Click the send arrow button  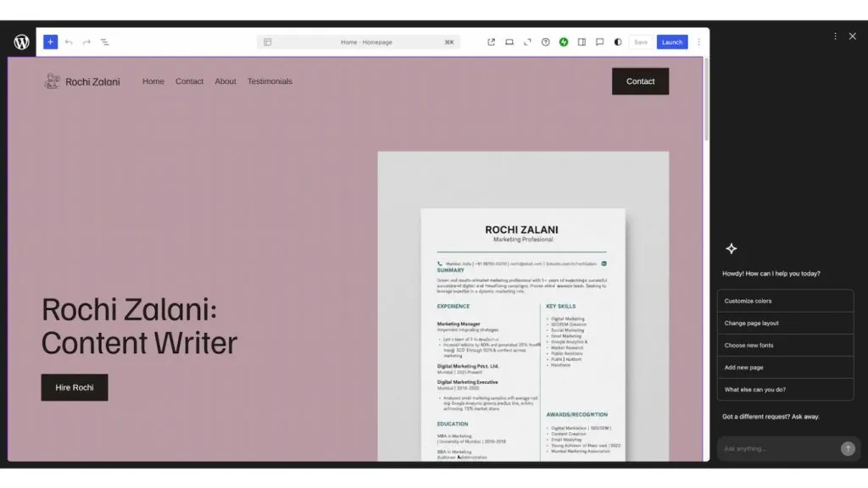[848, 449]
